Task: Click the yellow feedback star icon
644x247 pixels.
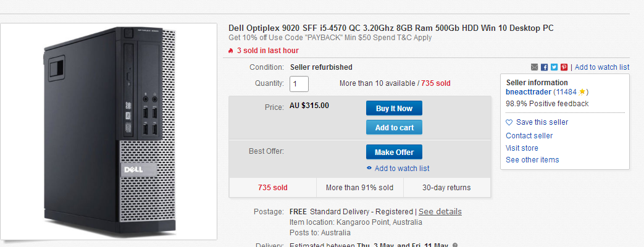Action: [582, 92]
